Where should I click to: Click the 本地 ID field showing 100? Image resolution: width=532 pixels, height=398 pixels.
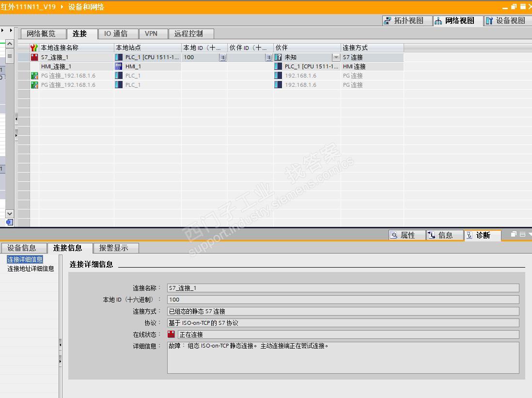click(343, 300)
